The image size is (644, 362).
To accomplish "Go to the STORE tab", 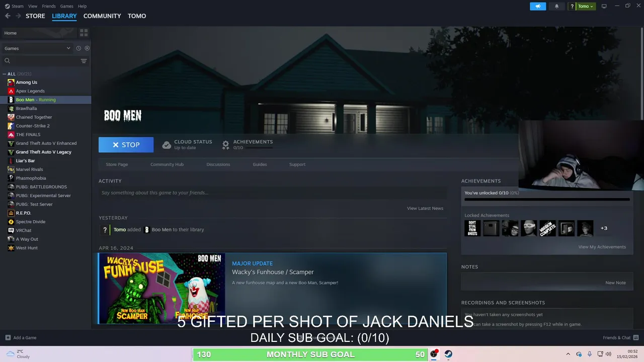I will pos(35,16).
